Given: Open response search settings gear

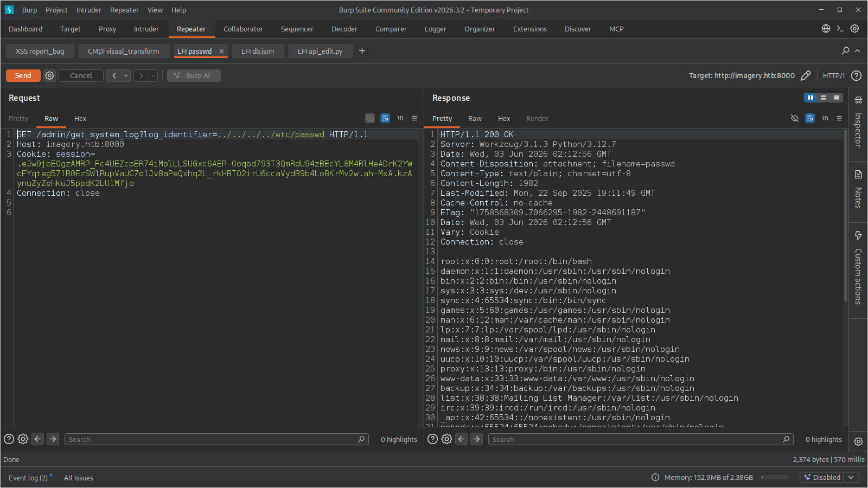Looking at the screenshot, I should [446, 439].
